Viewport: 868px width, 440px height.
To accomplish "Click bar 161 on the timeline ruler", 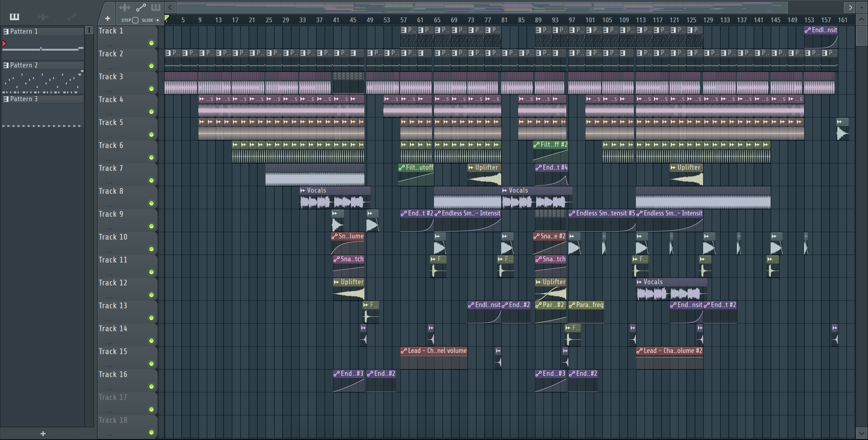I will click(843, 20).
